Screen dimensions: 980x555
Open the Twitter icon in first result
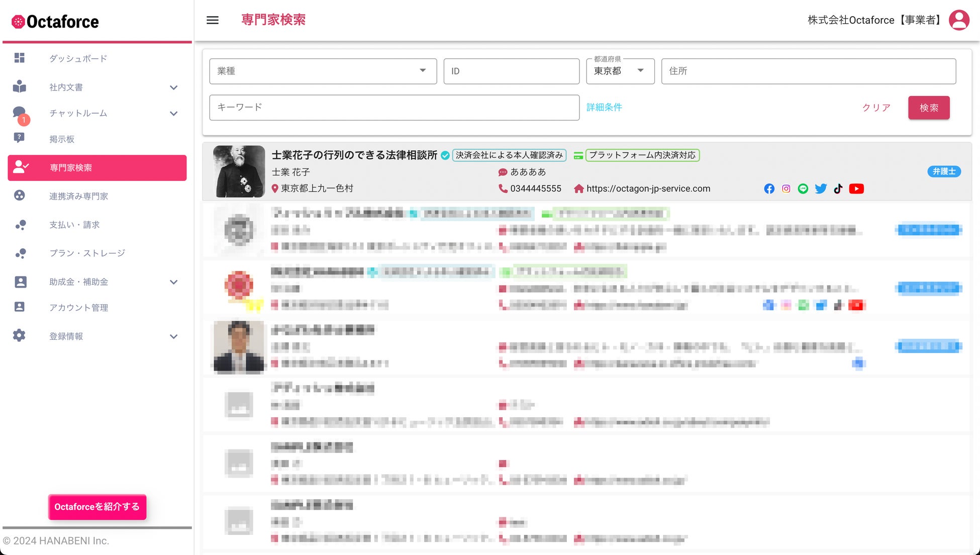coord(821,189)
